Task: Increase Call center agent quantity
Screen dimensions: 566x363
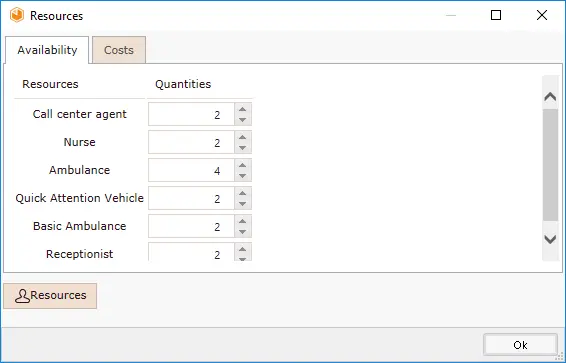Action: (x=243, y=109)
